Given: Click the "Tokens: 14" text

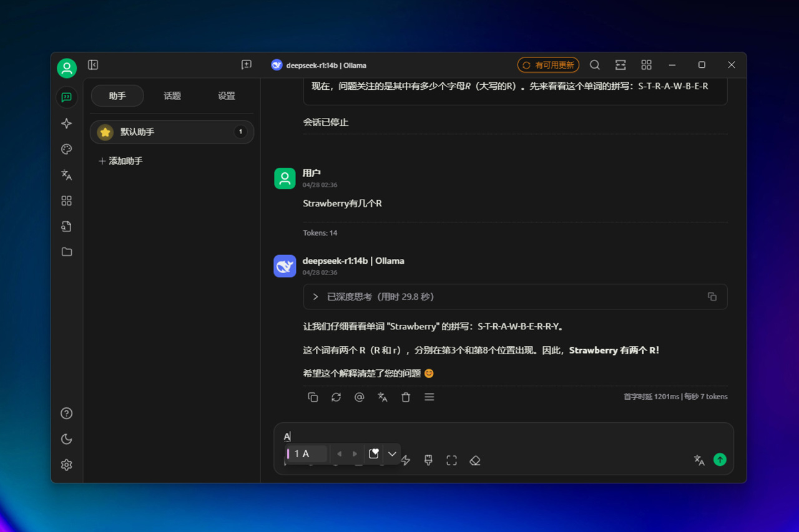Looking at the screenshot, I should [320, 233].
